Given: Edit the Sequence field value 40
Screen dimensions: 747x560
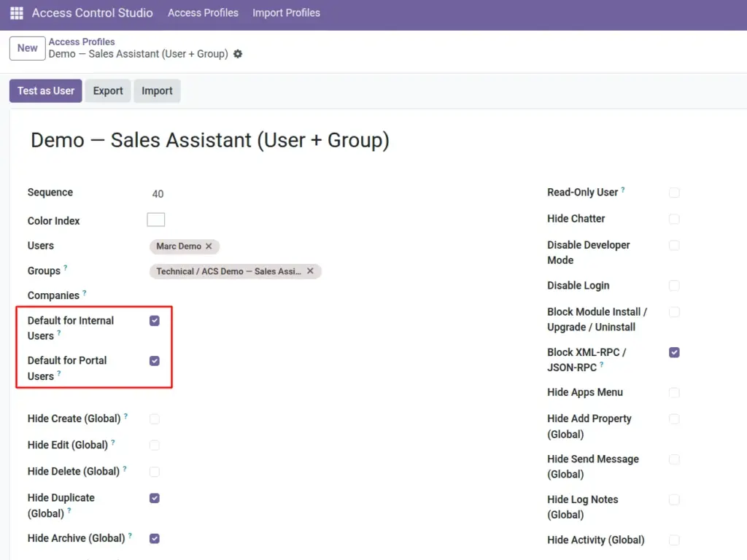Looking at the screenshot, I should point(158,194).
